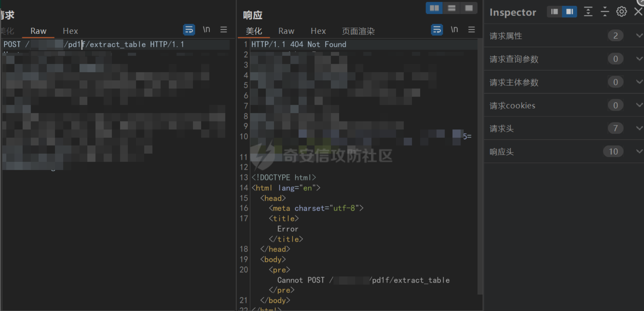Image resolution: width=644 pixels, height=311 pixels.
Task: Switch to side-by-side request/response layout
Action: pyautogui.click(x=434, y=8)
